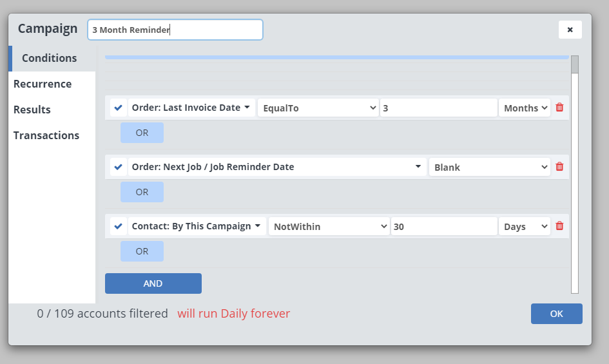The image size is (609, 364).
Task: Open the NotWithin operator dropdown
Action: [329, 226]
